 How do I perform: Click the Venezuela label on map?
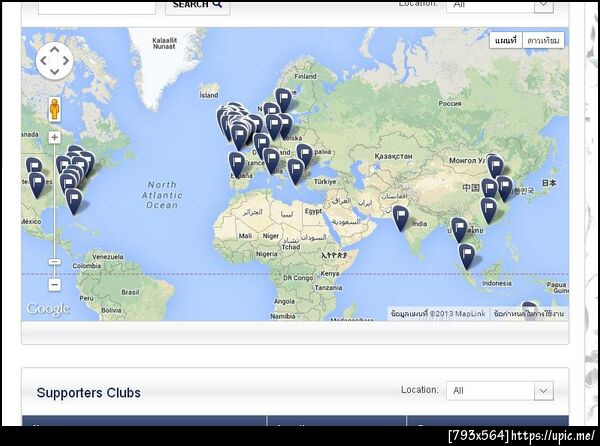[108, 257]
